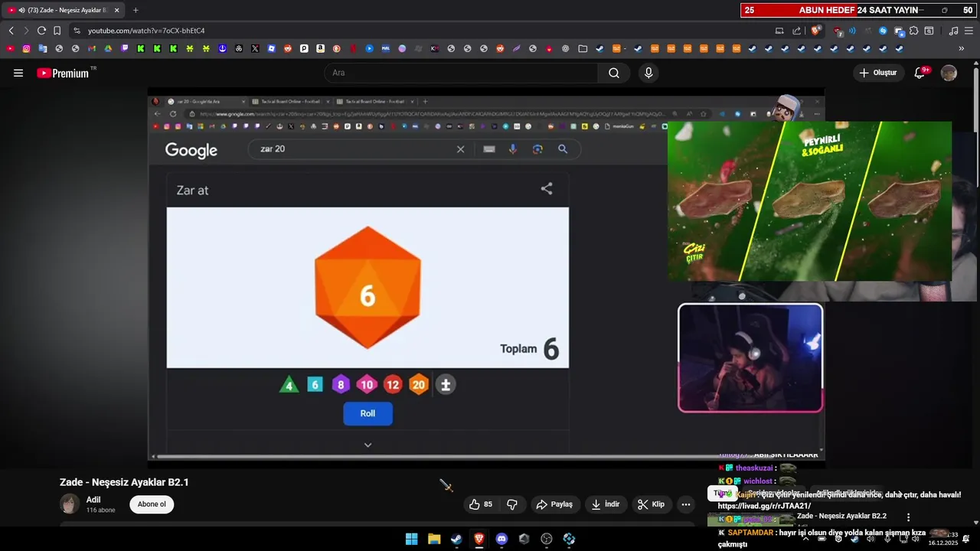The height and width of the screenshot is (551, 980).
Task: Subscribe with Abone ol button
Action: coord(152,504)
